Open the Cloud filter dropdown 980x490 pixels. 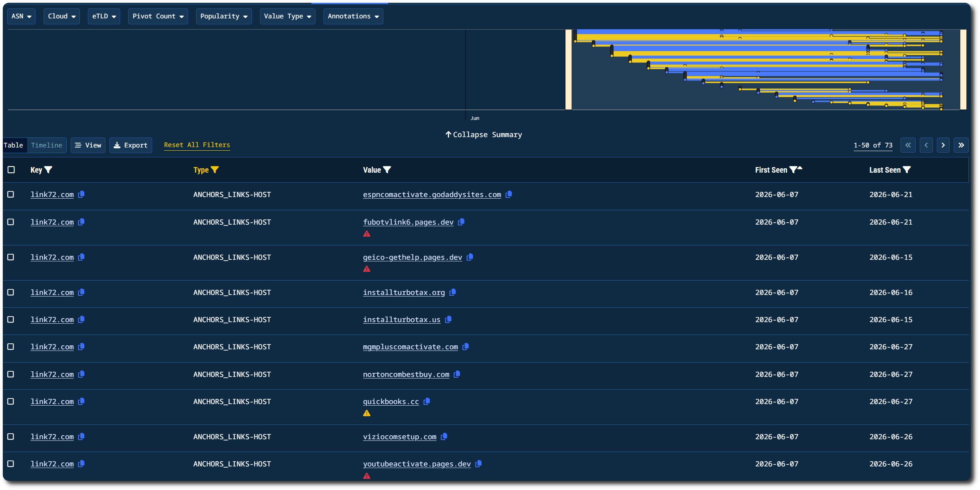(61, 16)
